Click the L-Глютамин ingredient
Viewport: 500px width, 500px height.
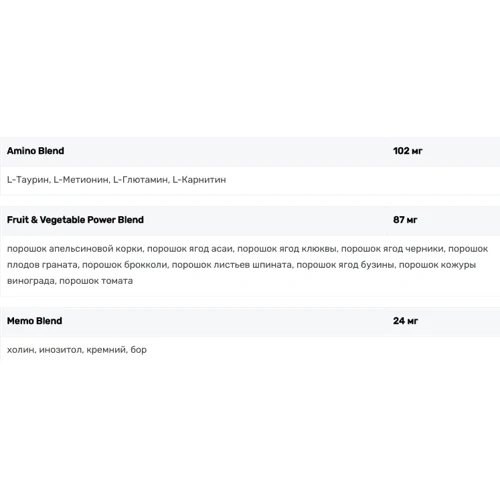(x=140, y=180)
